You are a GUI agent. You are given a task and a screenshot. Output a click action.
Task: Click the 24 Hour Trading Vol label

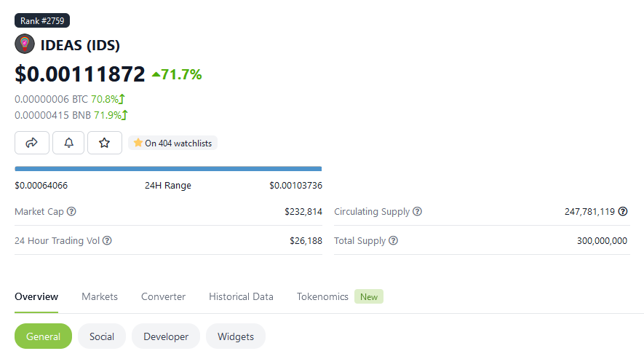pyautogui.click(x=57, y=241)
